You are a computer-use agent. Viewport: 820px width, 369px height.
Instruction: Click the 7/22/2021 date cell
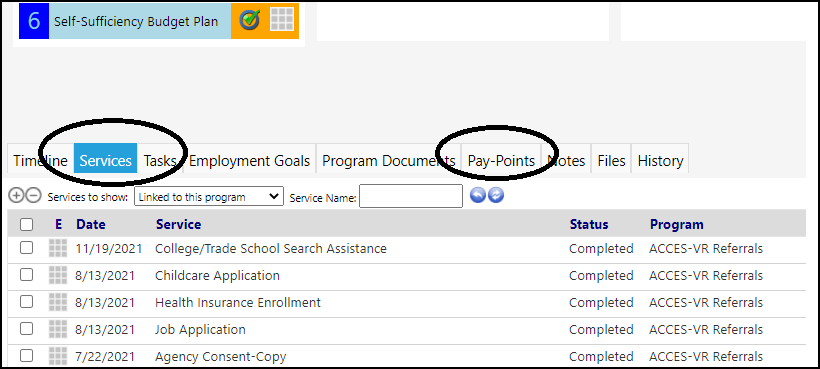(105, 357)
